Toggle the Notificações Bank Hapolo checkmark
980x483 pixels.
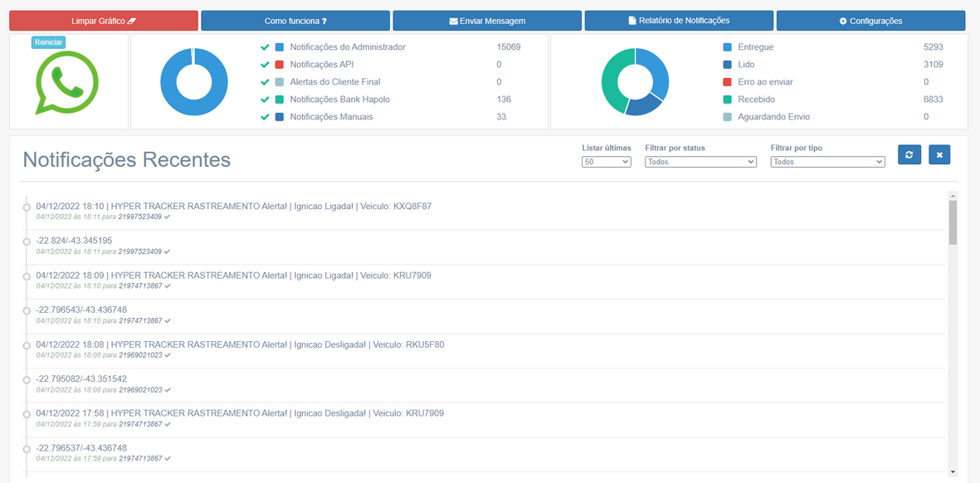click(x=265, y=100)
